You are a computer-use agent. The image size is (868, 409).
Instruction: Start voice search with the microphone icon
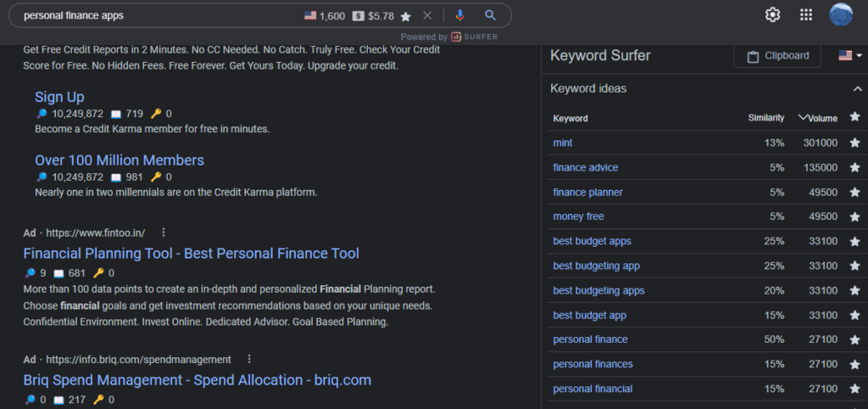pos(459,15)
